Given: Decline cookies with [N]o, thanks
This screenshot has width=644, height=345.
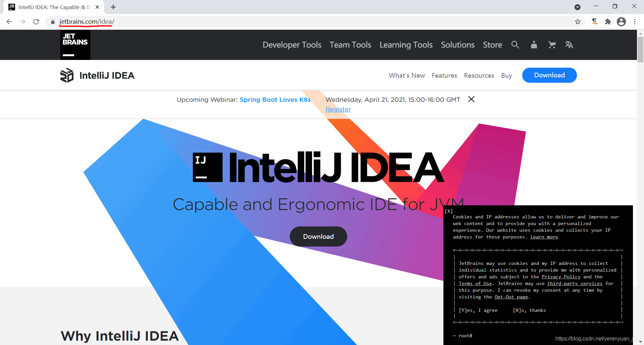Looking at the screenshot, I should pyautogui.click(x=529, y=310).
